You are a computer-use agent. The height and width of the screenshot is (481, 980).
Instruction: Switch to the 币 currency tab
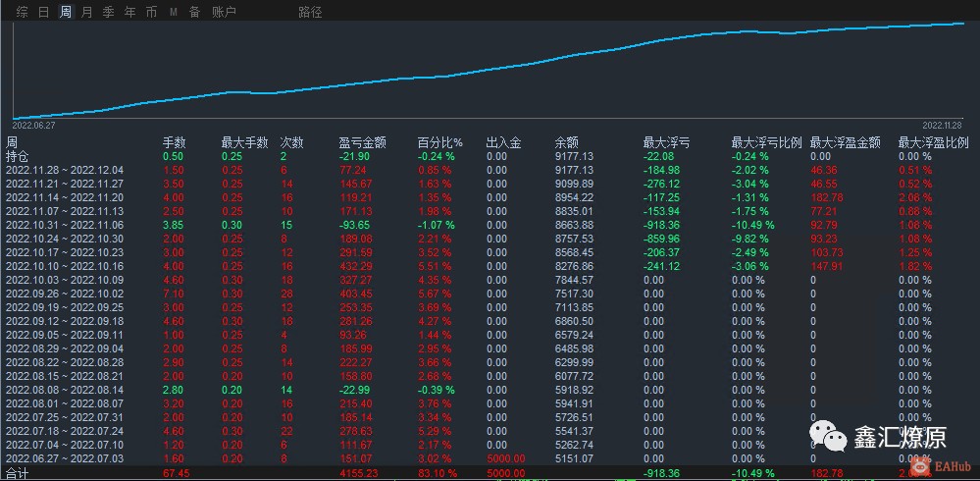tap(151, 12)
